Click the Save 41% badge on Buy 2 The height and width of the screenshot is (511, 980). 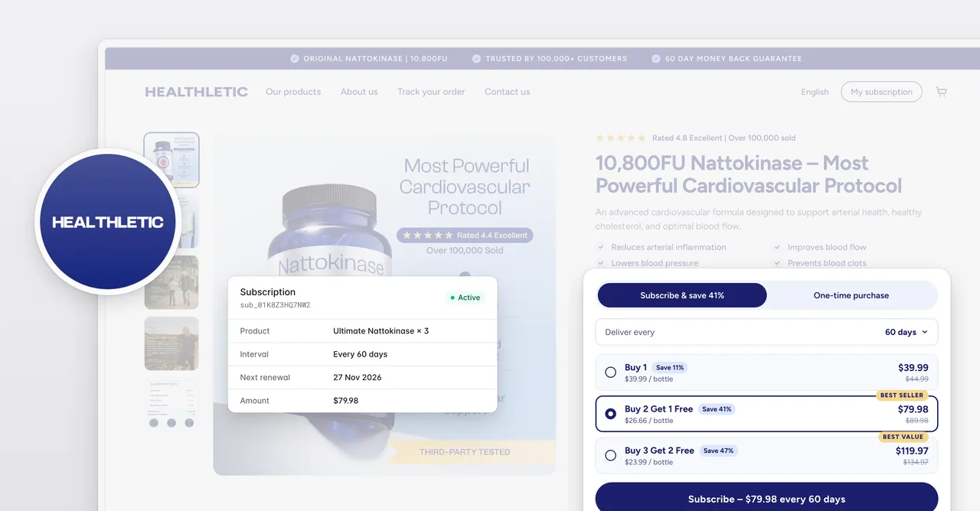point(717,409)
